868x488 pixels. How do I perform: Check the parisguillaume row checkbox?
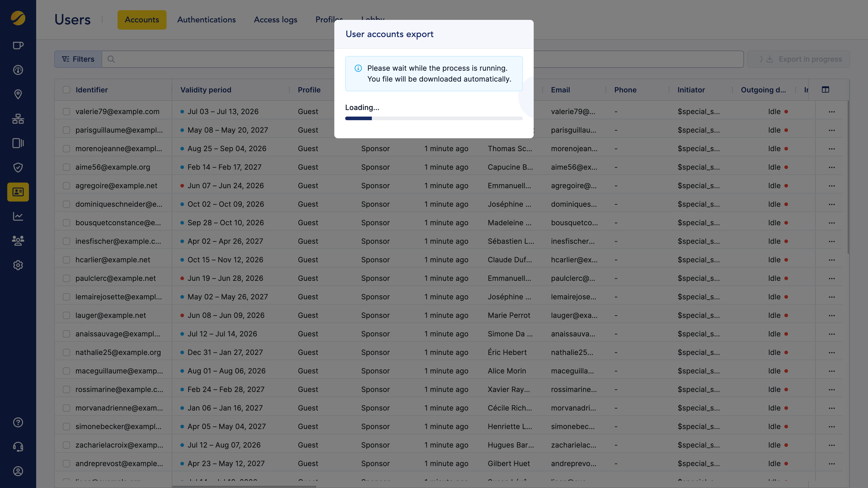66,130
